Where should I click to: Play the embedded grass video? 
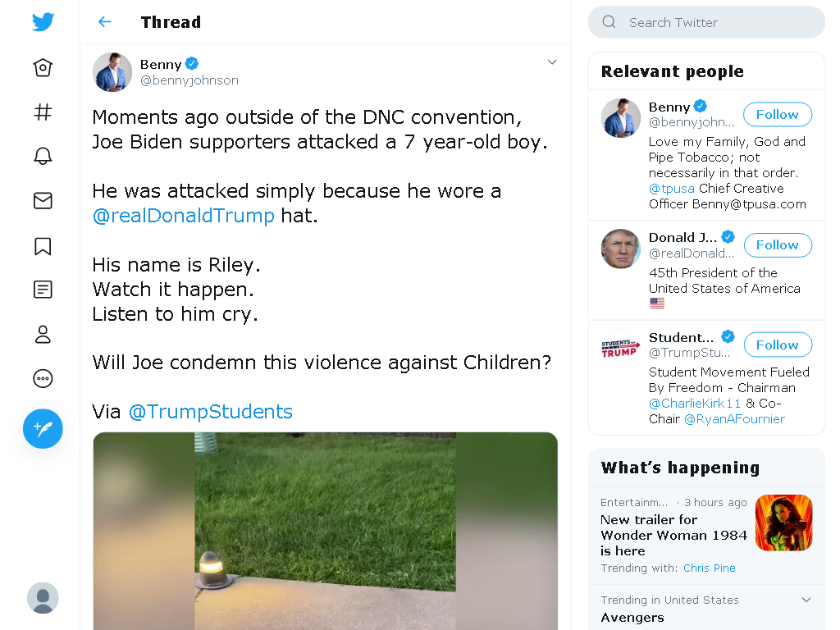pyautogui.click(x=325, y=531)
